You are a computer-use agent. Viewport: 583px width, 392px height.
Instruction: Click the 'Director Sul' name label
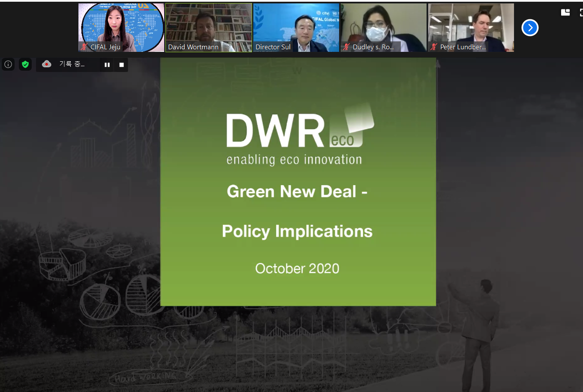pos(273,47)
